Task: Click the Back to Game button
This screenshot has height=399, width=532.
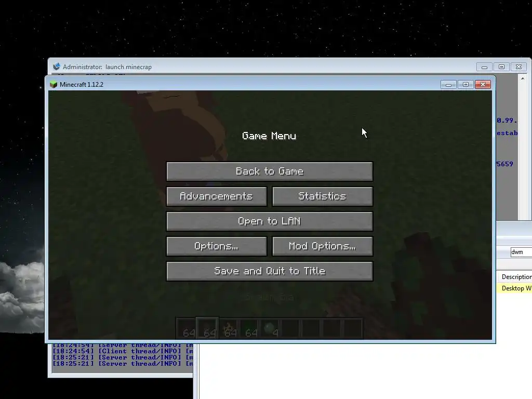Action: [270, 171]
